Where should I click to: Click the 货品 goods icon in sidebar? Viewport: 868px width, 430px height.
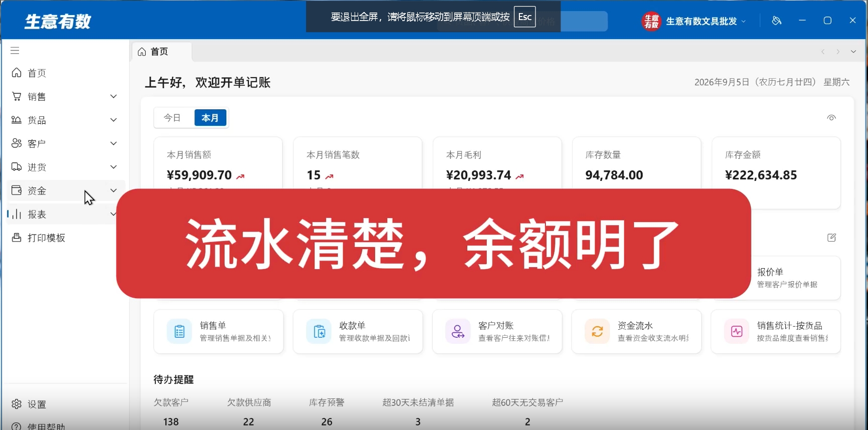pos(17,120)
